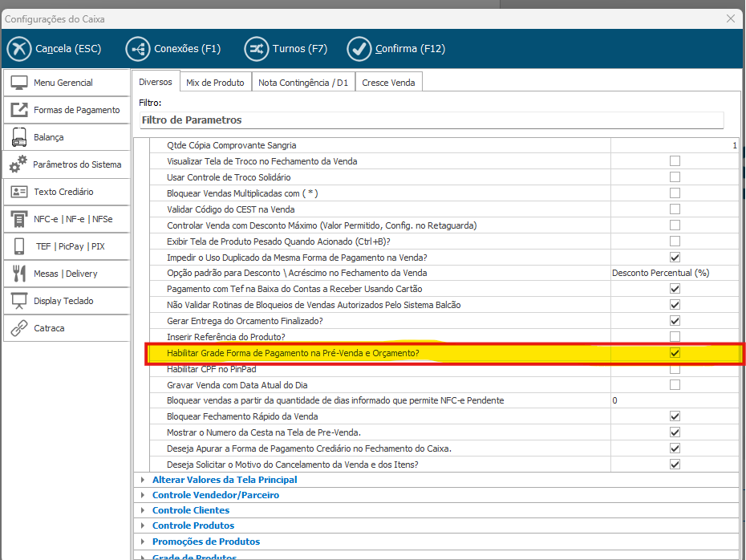Click Mesas | Delivery fork-knife icon

pos(19,274)
